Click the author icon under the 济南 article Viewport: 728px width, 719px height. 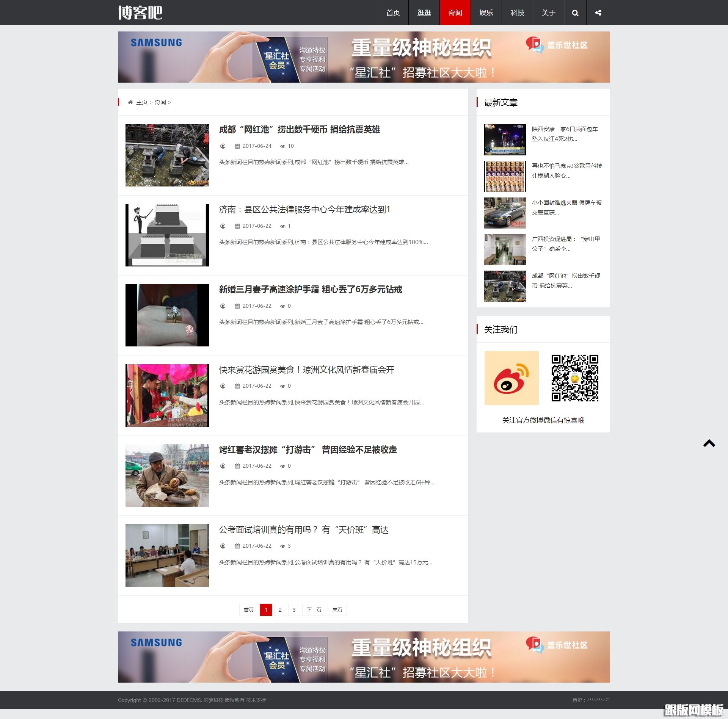pos(222,226)
